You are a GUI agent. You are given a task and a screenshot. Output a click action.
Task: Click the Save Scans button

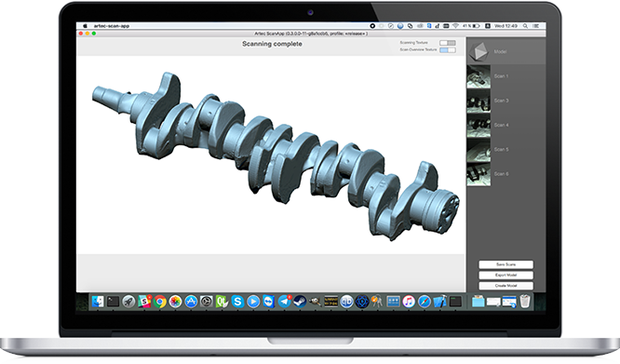[505, 264]
